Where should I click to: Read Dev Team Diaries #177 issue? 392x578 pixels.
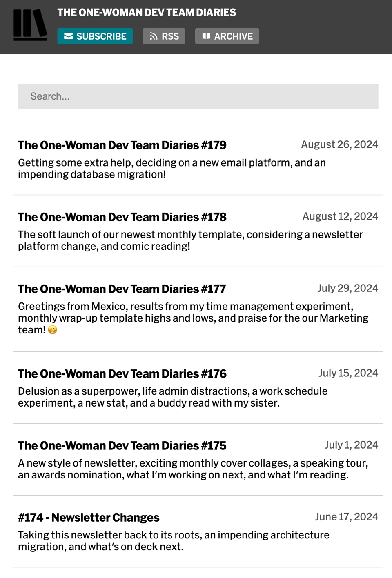[x=122, y=289]
